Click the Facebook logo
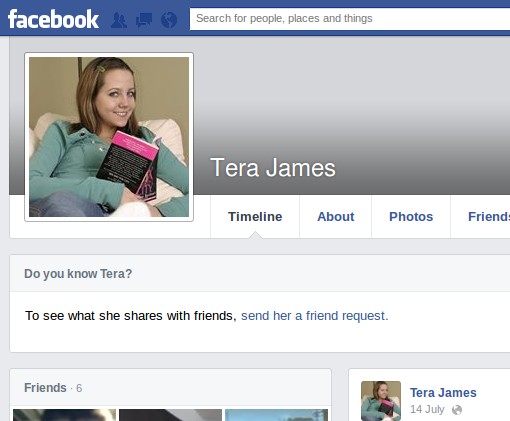Image resolution: width=510 pixels, height=421 pixels. click(x=53, y=19)
